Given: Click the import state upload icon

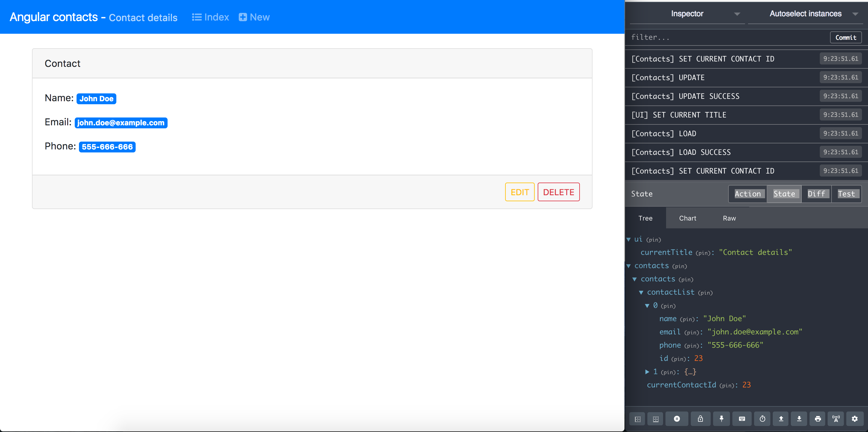Looking at the screenshot, I should (781, 418).
